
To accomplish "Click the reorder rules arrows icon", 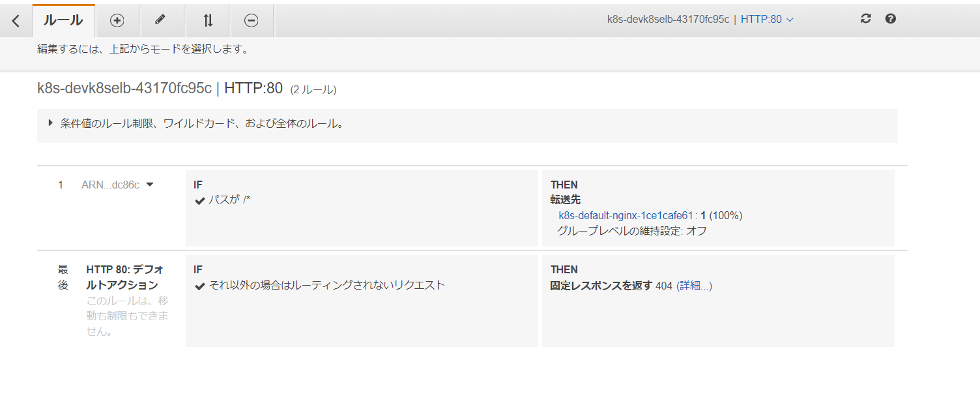I will click(208, 20).
